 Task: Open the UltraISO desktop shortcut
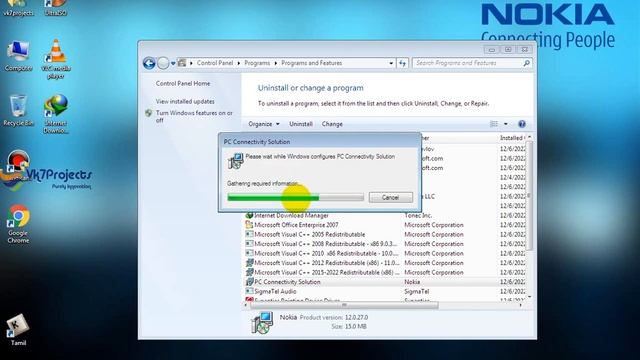coord(56,8)
